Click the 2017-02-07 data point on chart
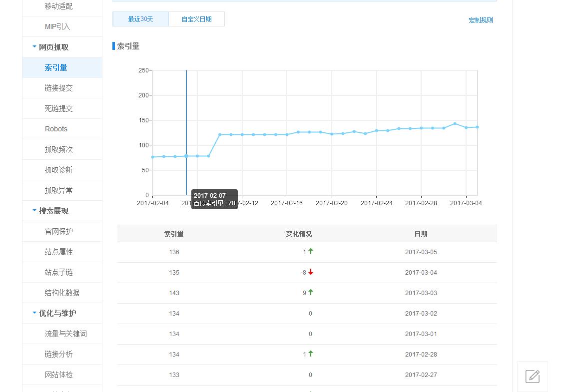Image resolution: width=576 pixels, height=392 pixels. coord(186,156)
